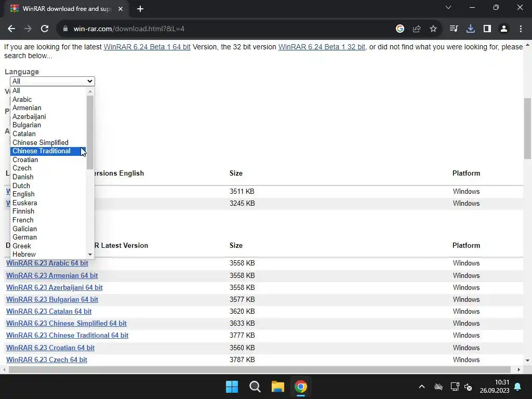This screenshot has width=532, height=399.
Task: Download WinRAR 6.23 Bulgarian 64 bit
Action: pyautogui.click(x=52, y=300)
